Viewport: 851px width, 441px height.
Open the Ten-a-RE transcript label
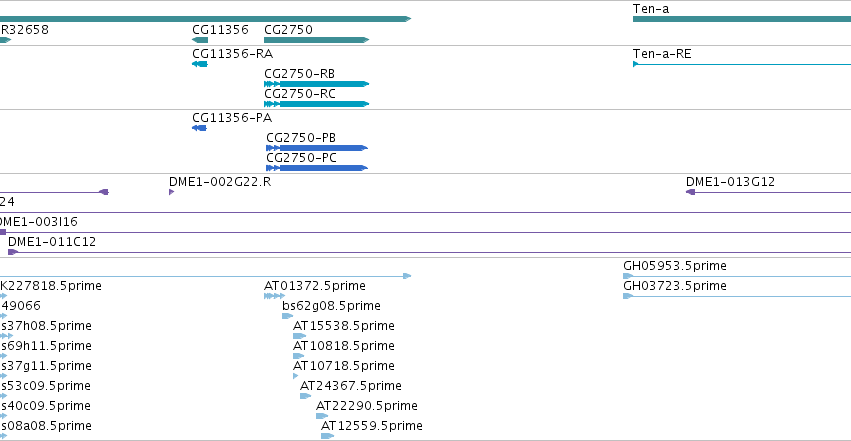pyautogui.click(x=662, y=54)
